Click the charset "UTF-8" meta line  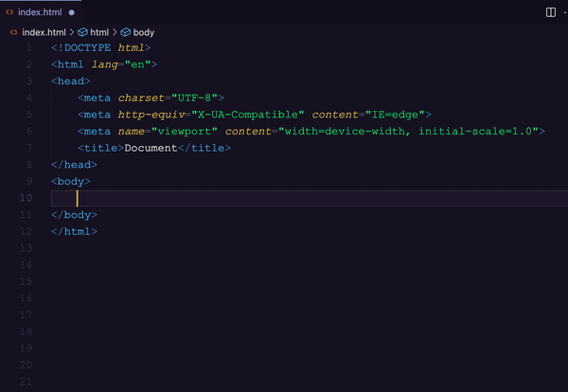[x=151, y=98]
